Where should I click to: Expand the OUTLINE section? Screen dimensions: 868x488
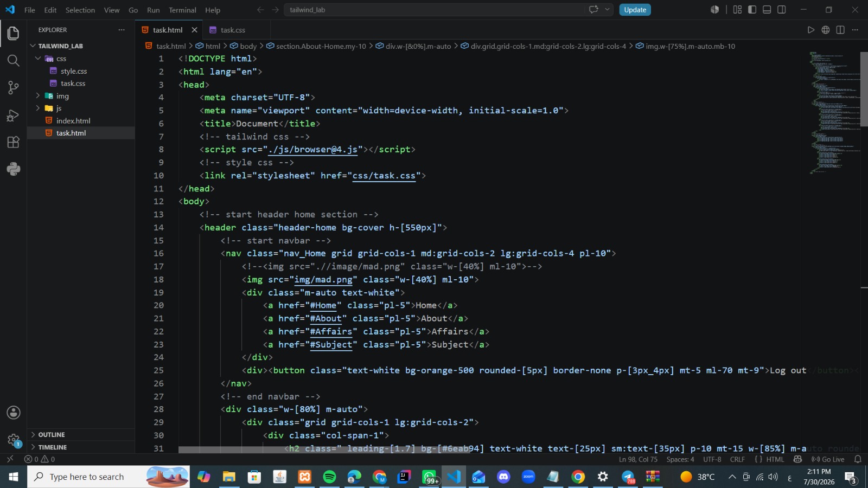52,435
